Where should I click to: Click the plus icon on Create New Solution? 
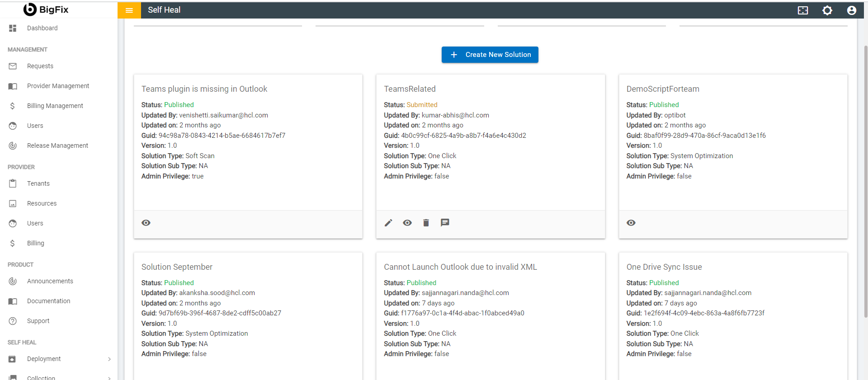[454, 55]
